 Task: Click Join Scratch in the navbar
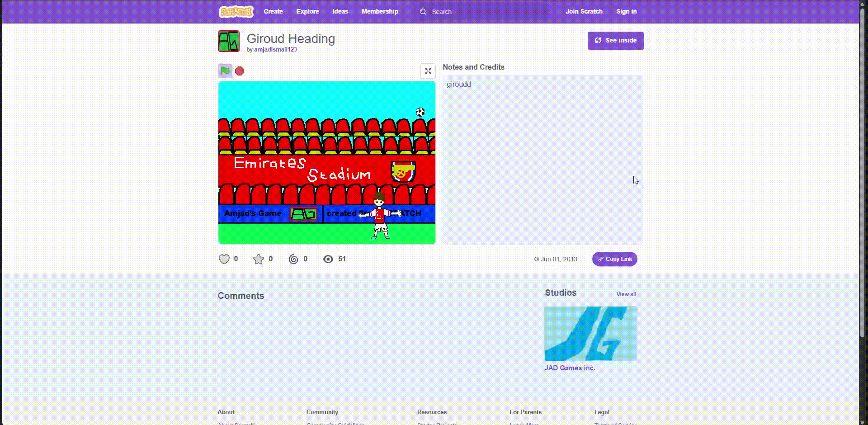click(x=584, y=12)
